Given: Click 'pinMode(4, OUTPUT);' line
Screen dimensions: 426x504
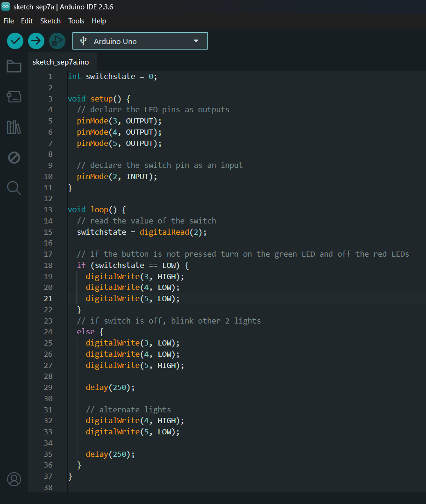Looking at the screenshot, I should (x=119, y=132).
